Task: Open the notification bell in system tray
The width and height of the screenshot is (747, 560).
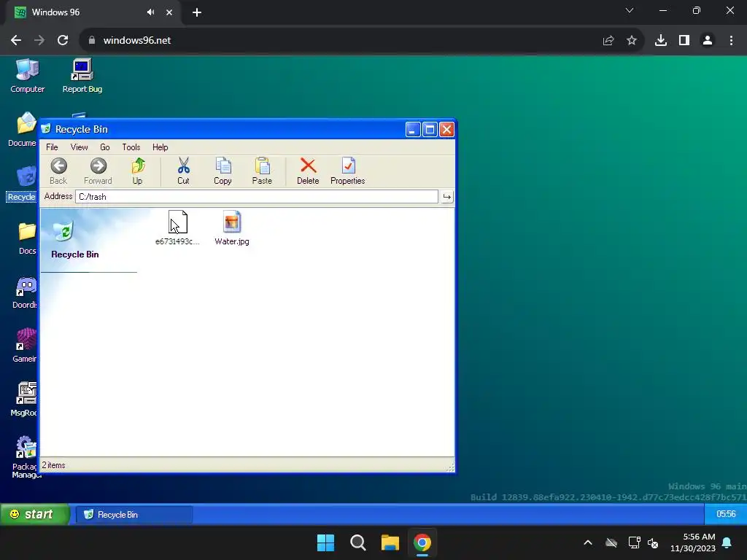Action: (x=727, y=542)
